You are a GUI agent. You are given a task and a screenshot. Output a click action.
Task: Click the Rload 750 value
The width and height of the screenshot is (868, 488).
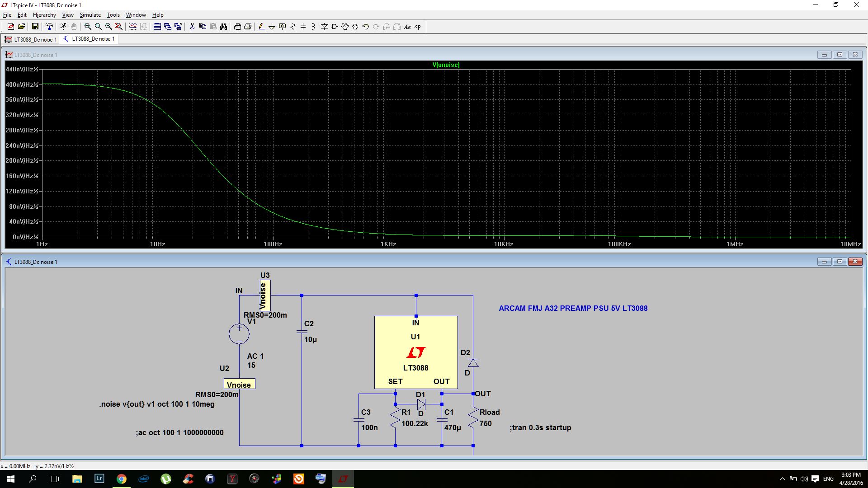pos(486,423)
